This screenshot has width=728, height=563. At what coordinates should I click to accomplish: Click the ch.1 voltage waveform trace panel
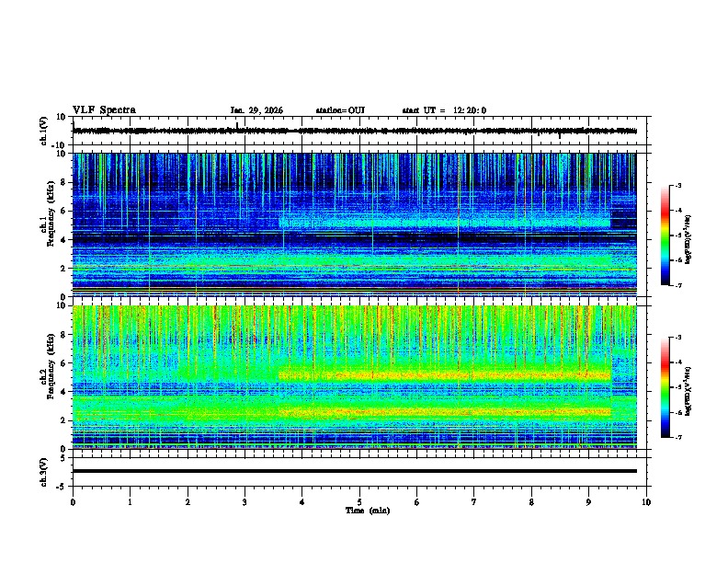click(x=361, y=131)
